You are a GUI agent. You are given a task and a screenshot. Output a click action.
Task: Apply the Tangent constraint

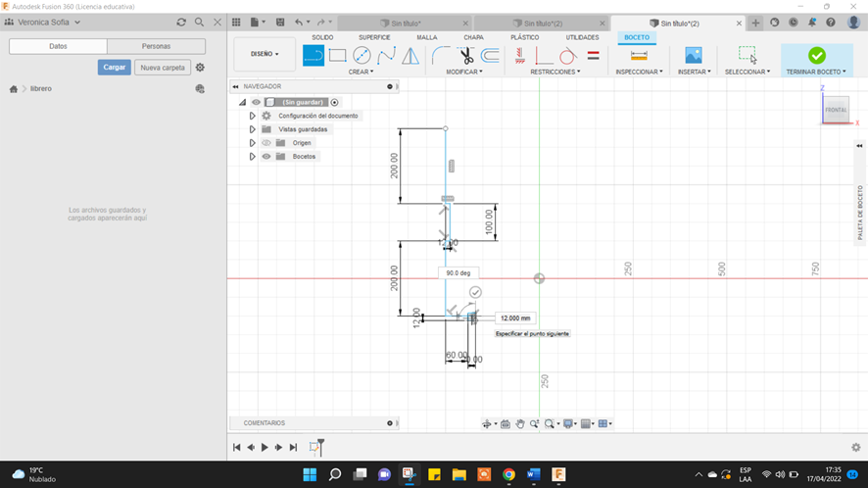567,56
